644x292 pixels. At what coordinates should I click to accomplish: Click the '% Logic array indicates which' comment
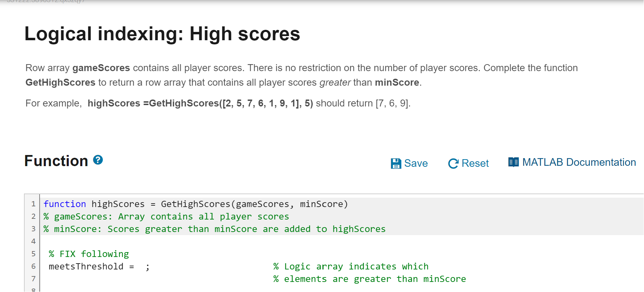[351, 266]
